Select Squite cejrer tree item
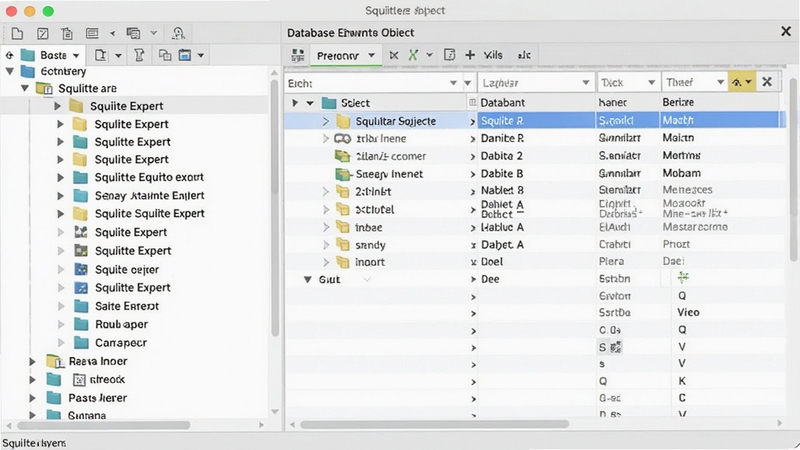This screenshot has height=450, width=800. 127,269
